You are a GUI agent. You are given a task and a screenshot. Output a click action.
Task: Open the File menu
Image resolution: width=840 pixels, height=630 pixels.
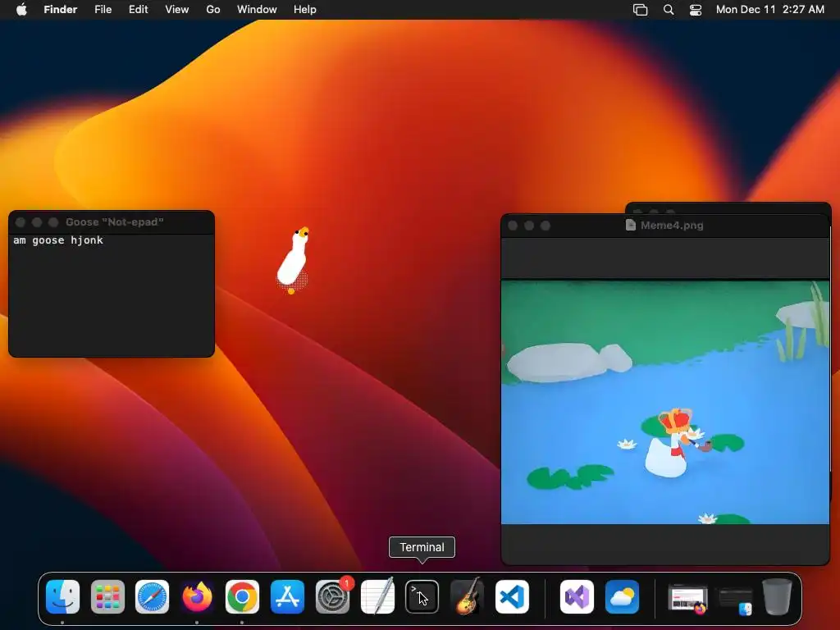click(103, 10)
